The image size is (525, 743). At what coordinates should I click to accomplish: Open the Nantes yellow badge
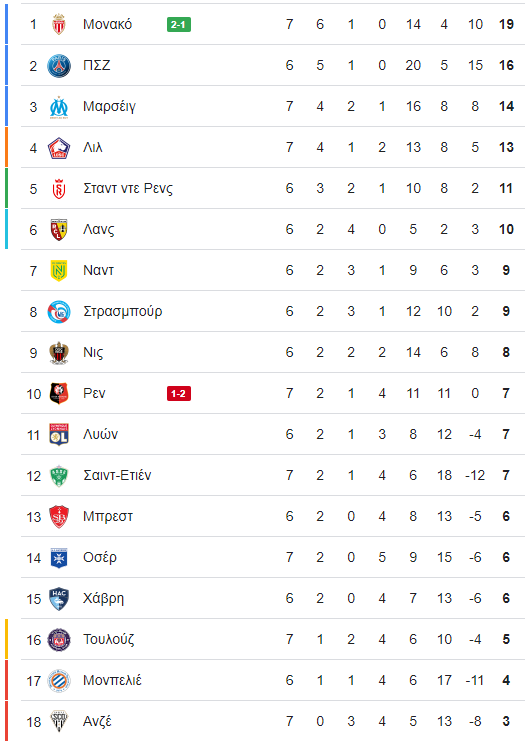point(59,271)
